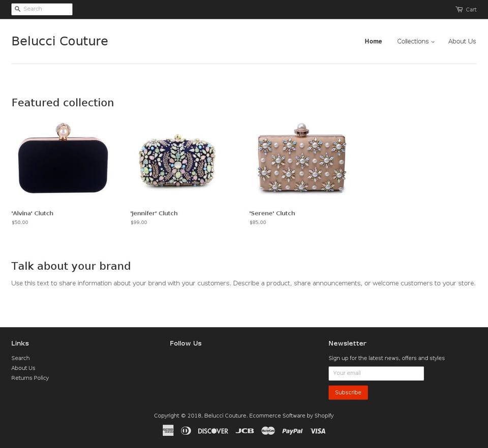
Task: Click the Newsletter footer heading
Action: point(347,343)
